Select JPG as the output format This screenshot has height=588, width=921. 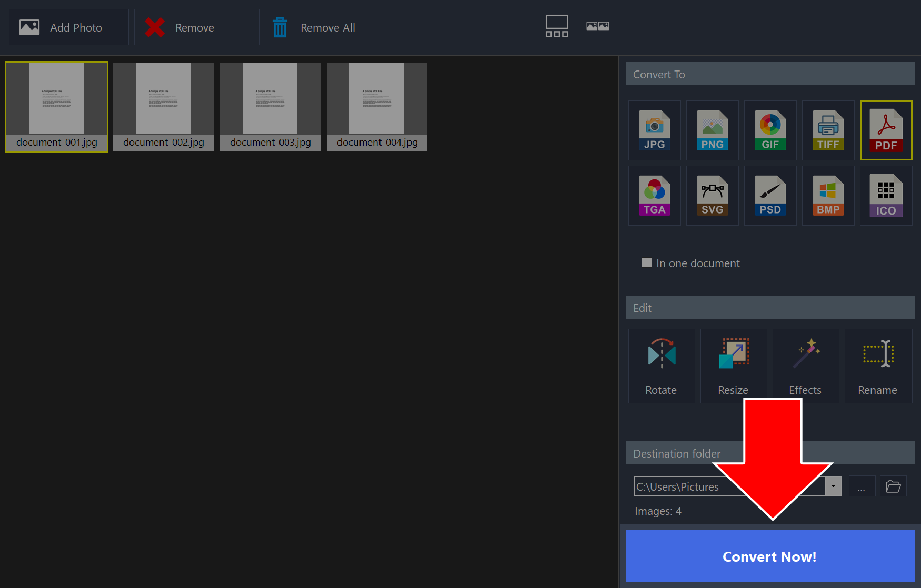tap(654, 130)
